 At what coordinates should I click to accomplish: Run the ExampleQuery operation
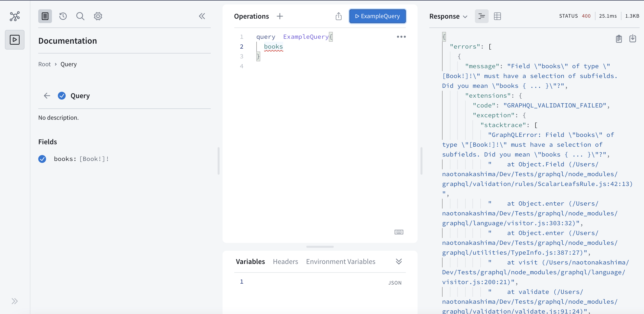(x=377, y=16)
